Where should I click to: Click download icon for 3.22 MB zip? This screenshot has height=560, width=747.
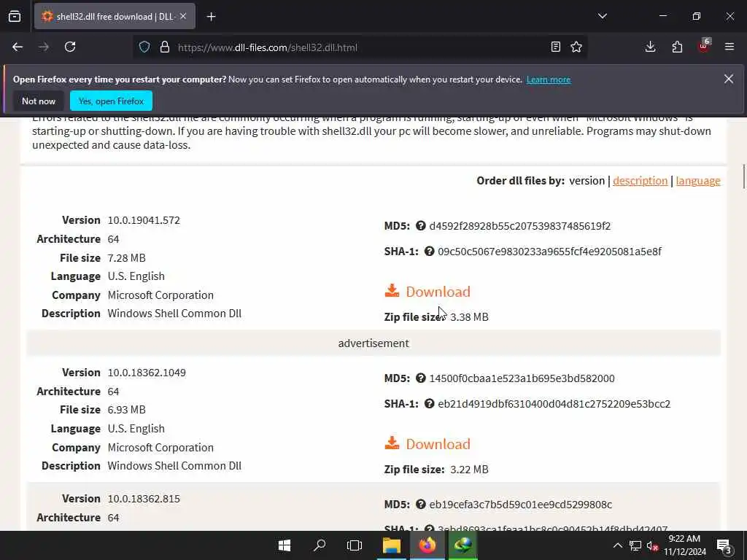click(392, 443)
